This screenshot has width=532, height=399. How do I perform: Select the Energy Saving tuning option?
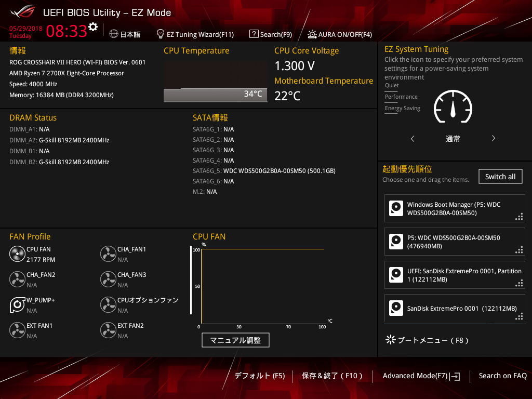click(403, 108)
